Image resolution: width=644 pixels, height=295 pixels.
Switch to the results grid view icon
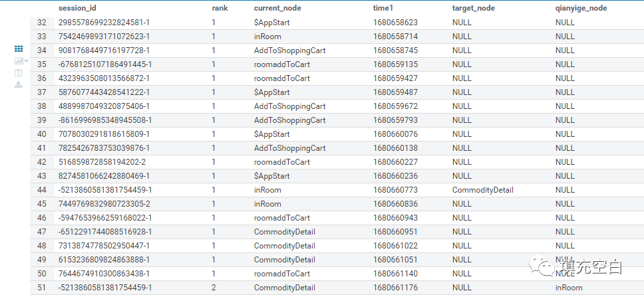click(x=19, y=49)
